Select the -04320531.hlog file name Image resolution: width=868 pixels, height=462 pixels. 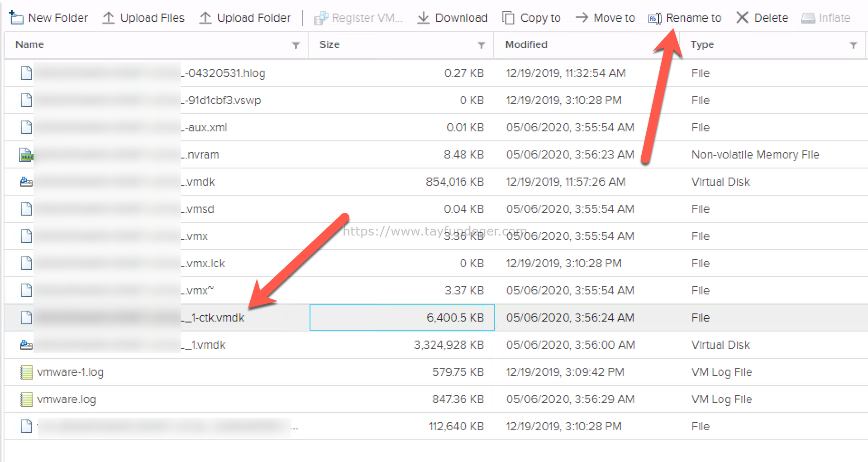click(223, 73)
